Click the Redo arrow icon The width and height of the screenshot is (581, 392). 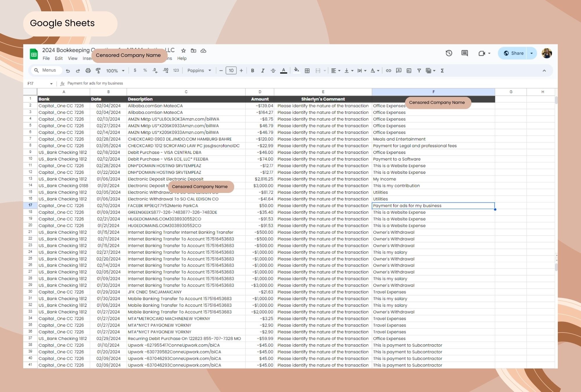click(78, 71)
